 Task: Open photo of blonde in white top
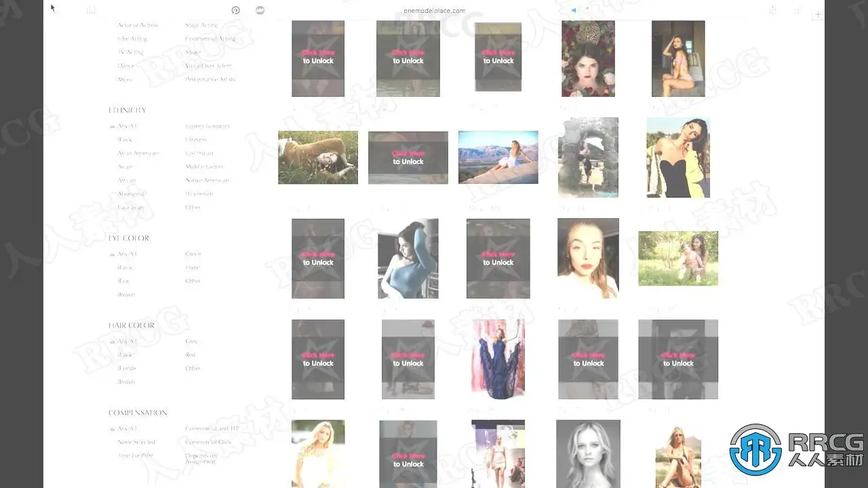coord(318,454)
